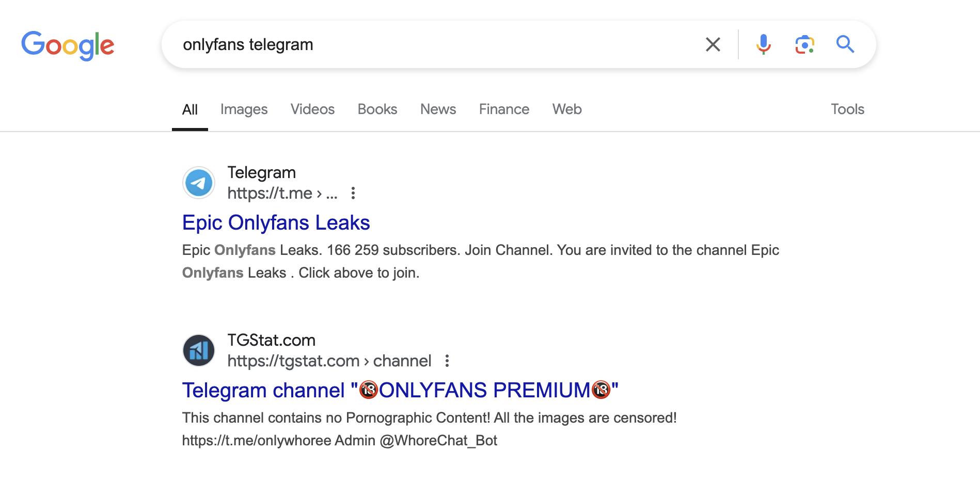
Task: Click the voice search microphone icon
Action: tap(763, 44)
